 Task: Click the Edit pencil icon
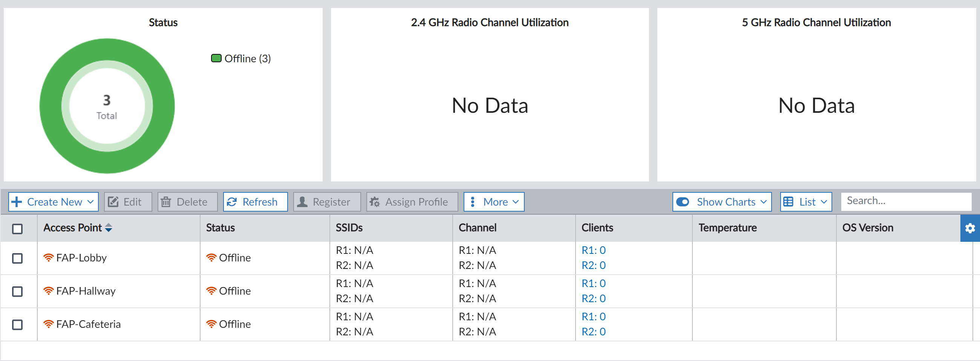[x=113, y=202]
